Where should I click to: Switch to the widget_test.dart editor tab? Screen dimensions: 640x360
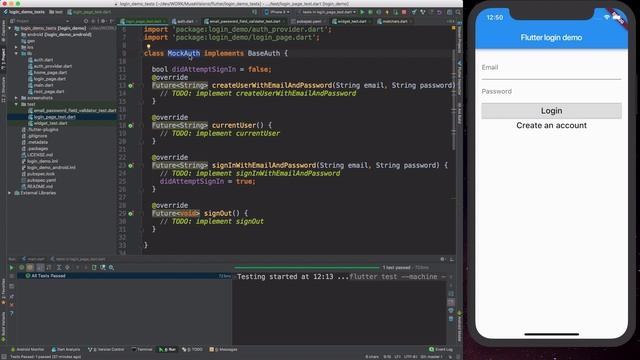point(350,21)
